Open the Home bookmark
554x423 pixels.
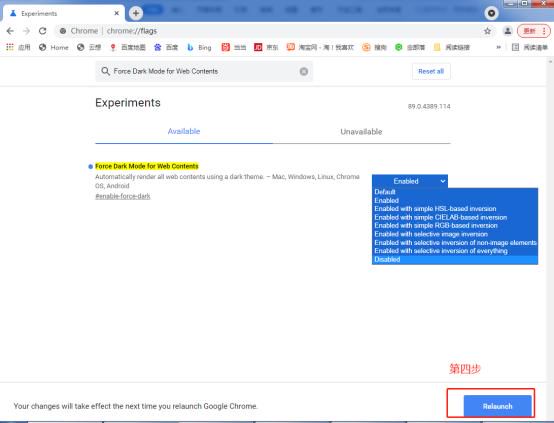(54, 47)
